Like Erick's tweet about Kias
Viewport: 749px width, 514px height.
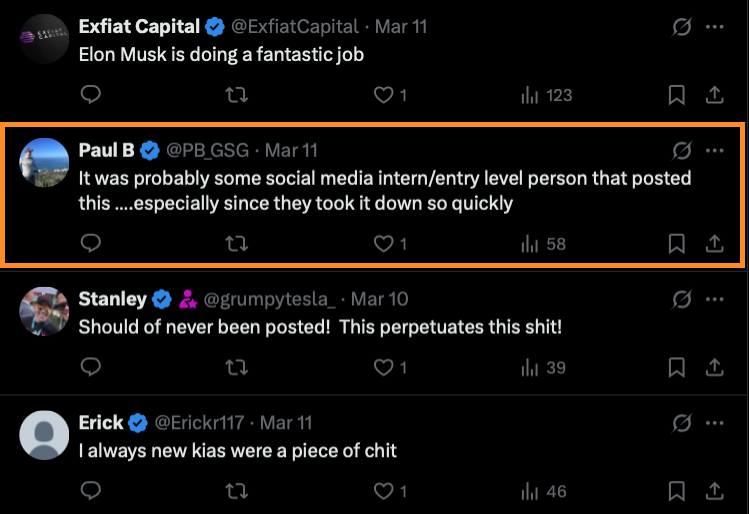(383, 491)
